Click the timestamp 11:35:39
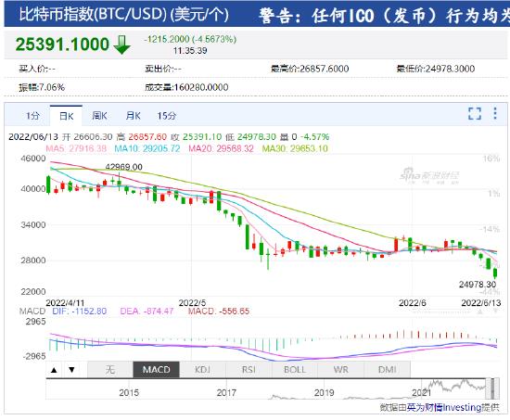Image resolution: width=510 pixels, height=420 pixels. (x=190, y=50)
